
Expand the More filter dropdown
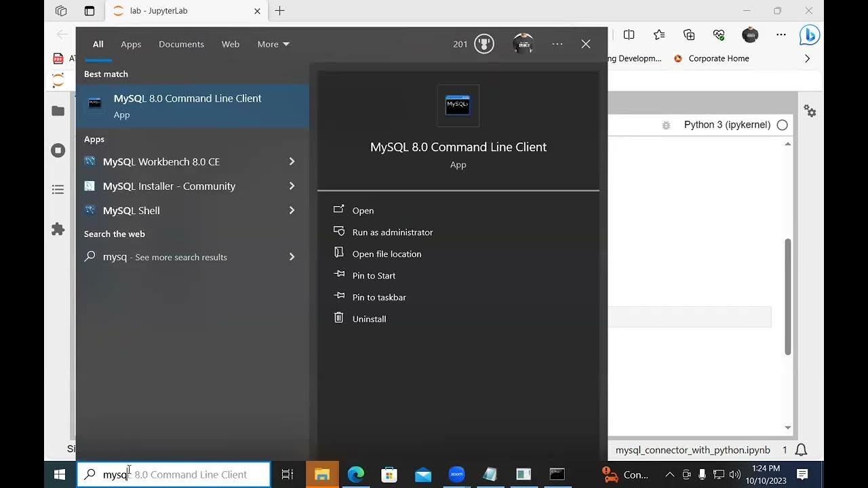[x=273, y=44]
